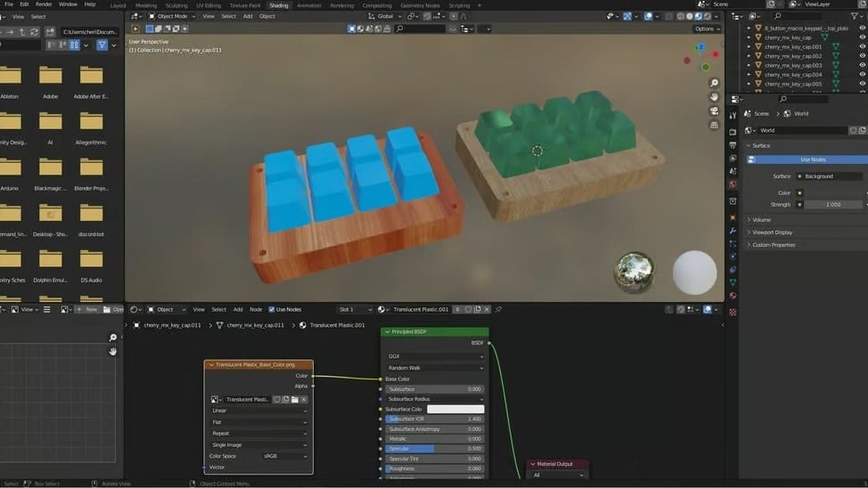Click the node editor zoom magnifier
The height and width of the screenshot is (488, 868).
pyautogui.click(x=113, y=338)
